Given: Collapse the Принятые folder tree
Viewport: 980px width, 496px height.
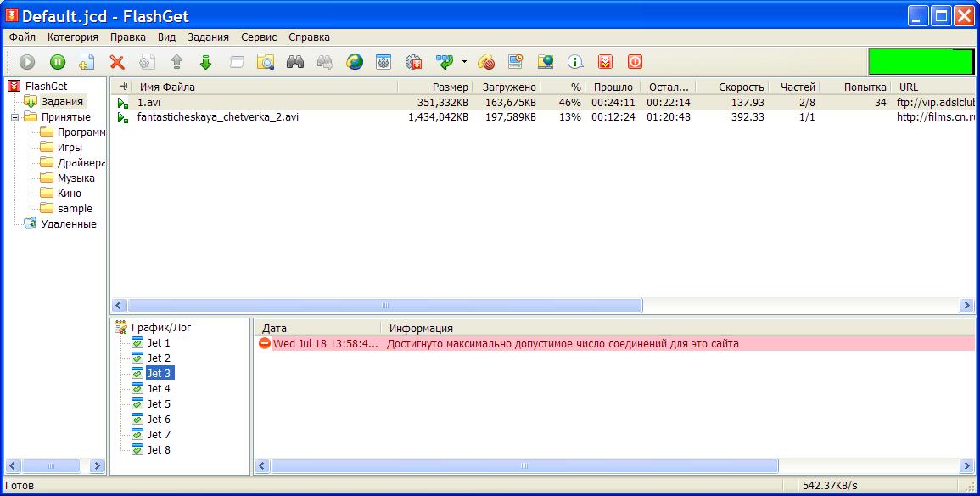Looking at the screenshot, I should pyautogui.click(x=14, y=117).
